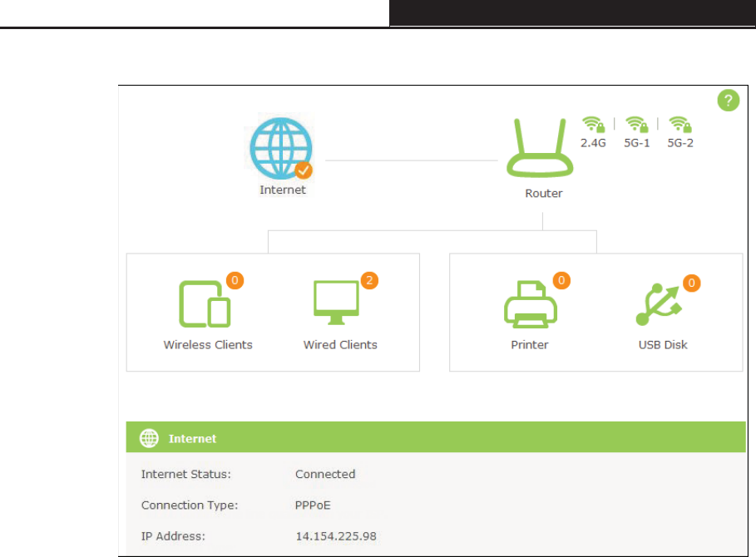
Task: Click the Connected status value
Action: pos(325,474)
